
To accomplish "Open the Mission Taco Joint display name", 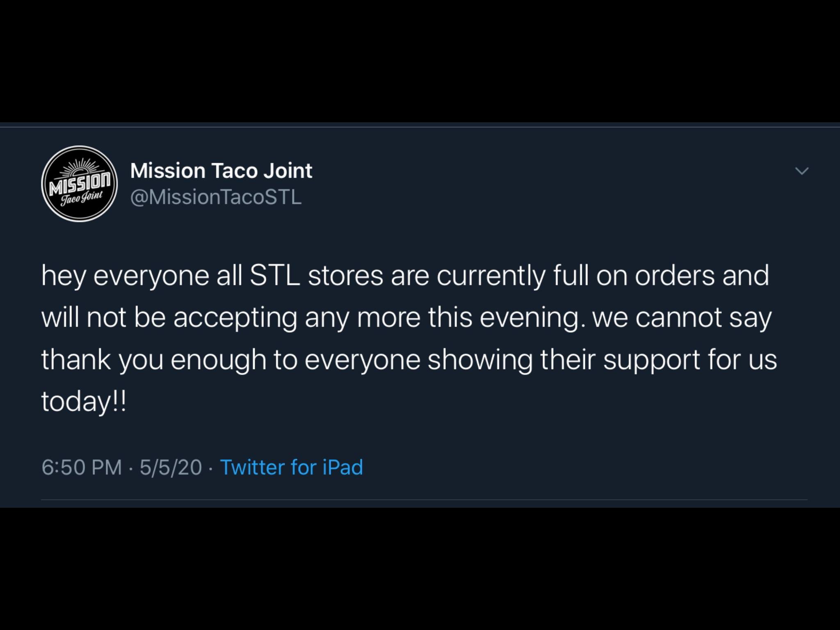I will pyautogui.click(x=221, y=171).
